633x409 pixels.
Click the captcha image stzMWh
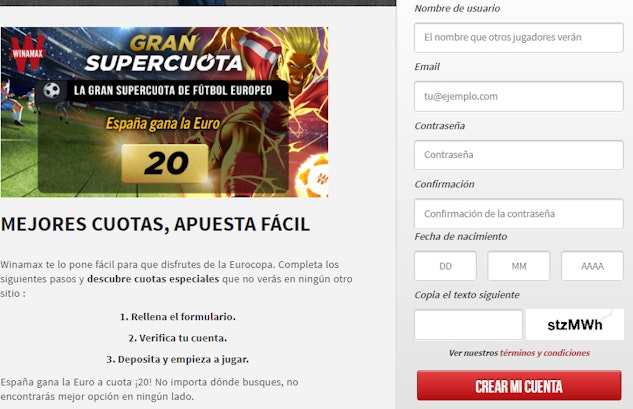coord(575,325)
